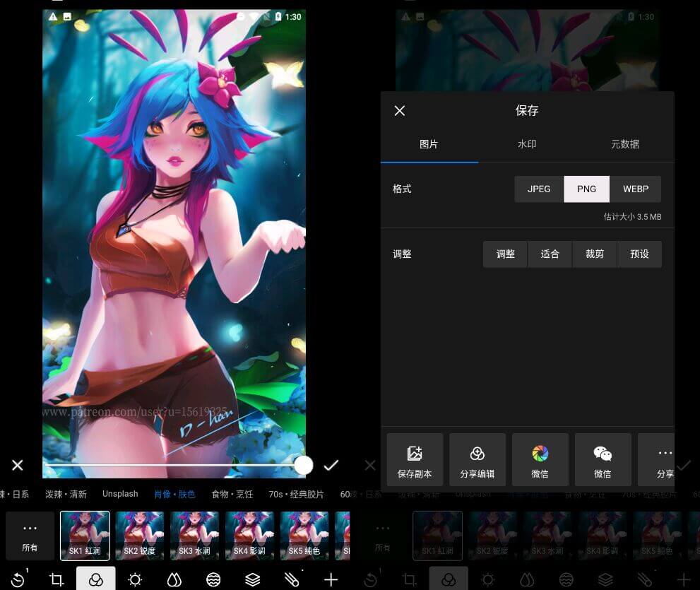Select the retouch comet tool
This screenshot has width=700, height=590.
tap(292, 579)
